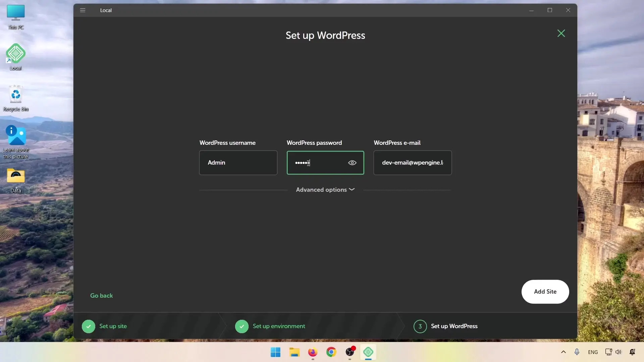
Task: Go back to the previous step
Action: 101,296
